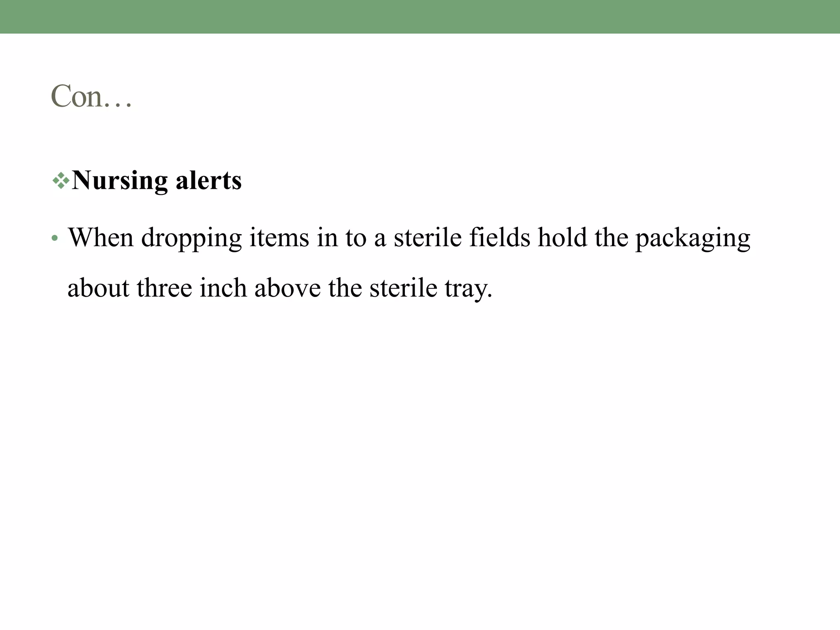This screenshot has height=630, width=840.
Task: Click the word 'Nursing' in heading
Action: tap(120, 180)
